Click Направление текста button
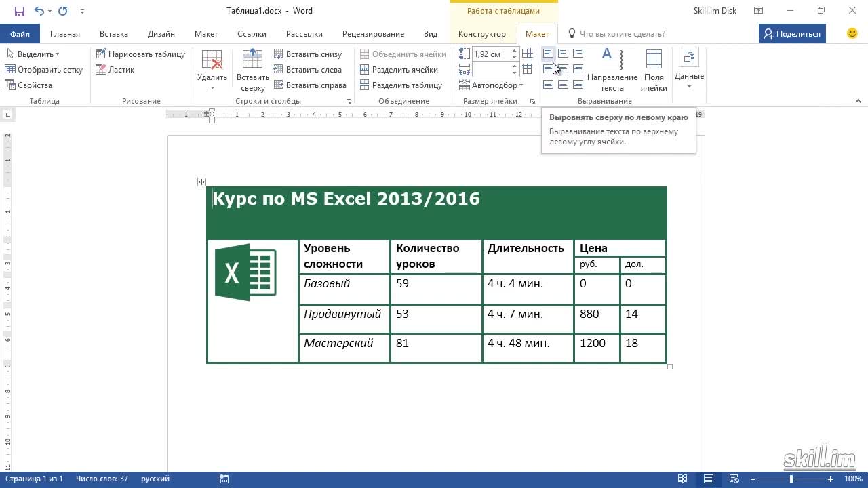This screenshot has height=488, width=868. (612, 70)
